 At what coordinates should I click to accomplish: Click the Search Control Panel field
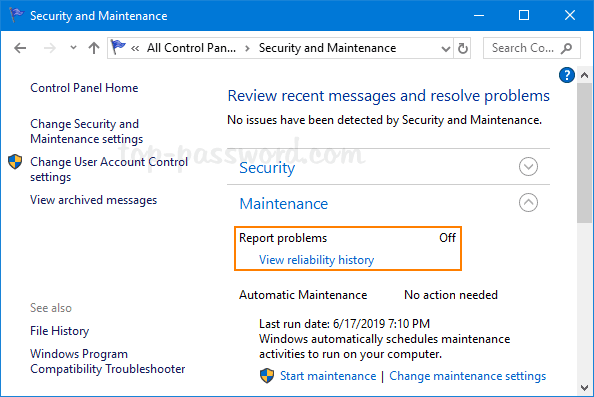pos(531,48)
